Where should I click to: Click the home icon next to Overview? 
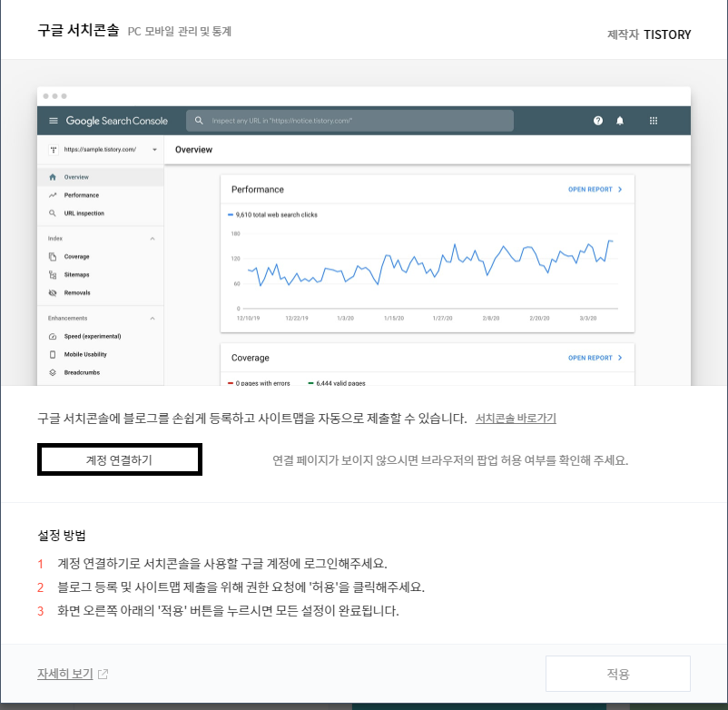[53, 177]
